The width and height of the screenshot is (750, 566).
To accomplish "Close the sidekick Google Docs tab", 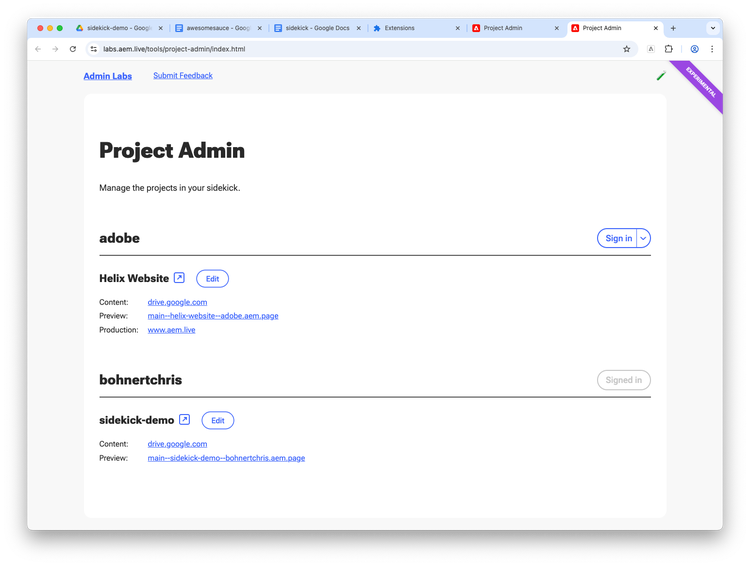I will pyautogui.click(x=358, y=28).
